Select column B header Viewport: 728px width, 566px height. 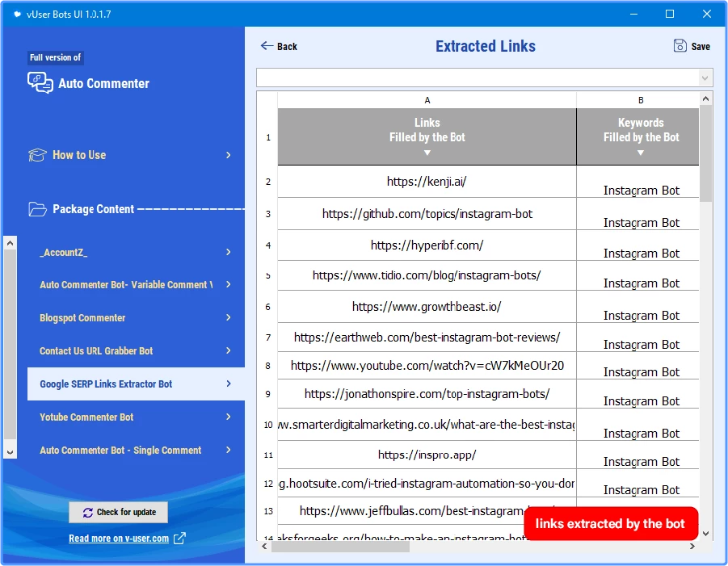click(x=641, y=100)
